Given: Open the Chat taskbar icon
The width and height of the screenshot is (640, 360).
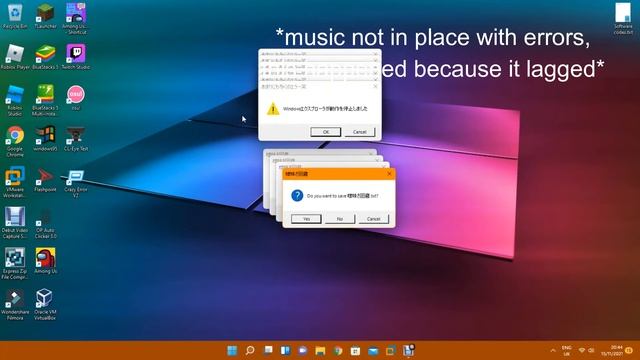Looking at the screenshot, I should [x=302, y=351].
